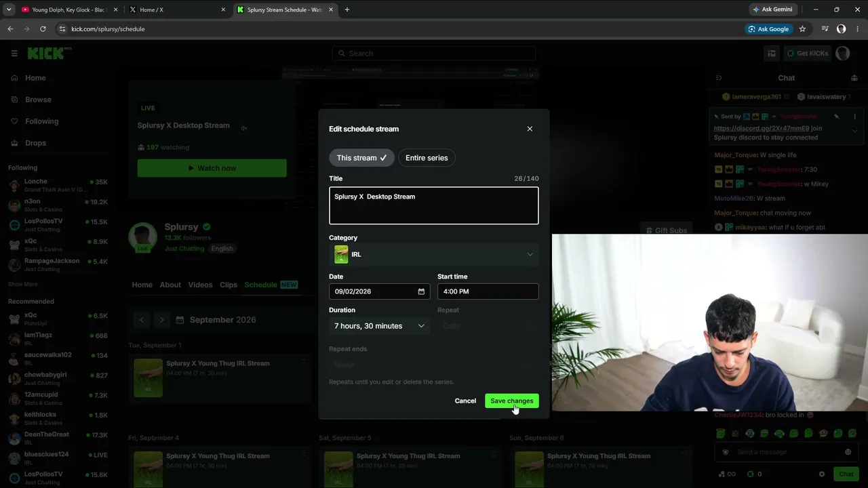Collapse the chat panel using the arrow icon
The image size is (868, 488).
click(719, 78)
